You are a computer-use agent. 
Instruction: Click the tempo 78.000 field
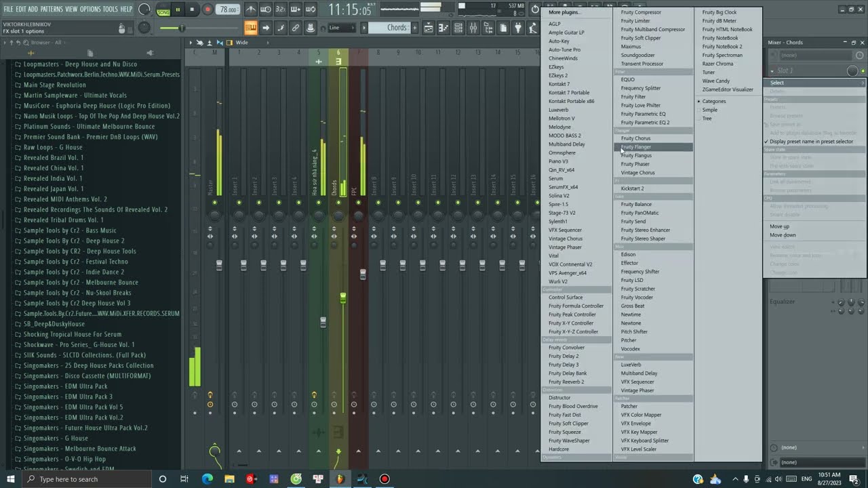[229, 10]
